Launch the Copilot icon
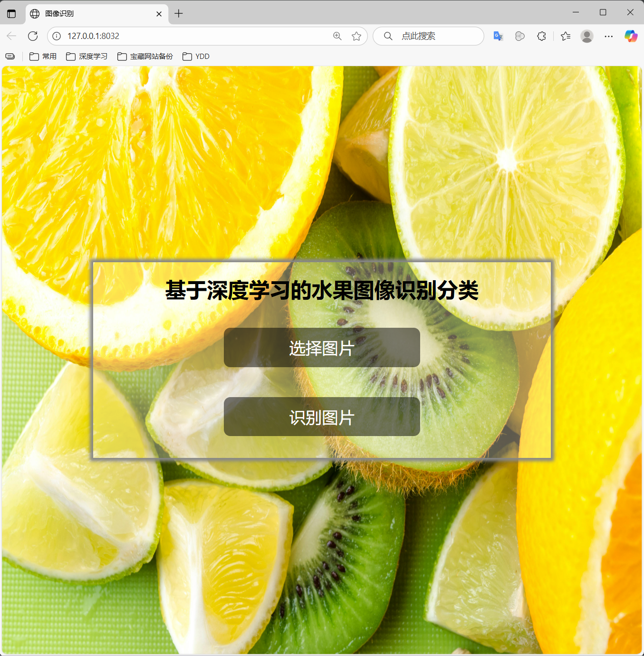The height and width of the screenshot is (656, 644). [x=631, y=36]
